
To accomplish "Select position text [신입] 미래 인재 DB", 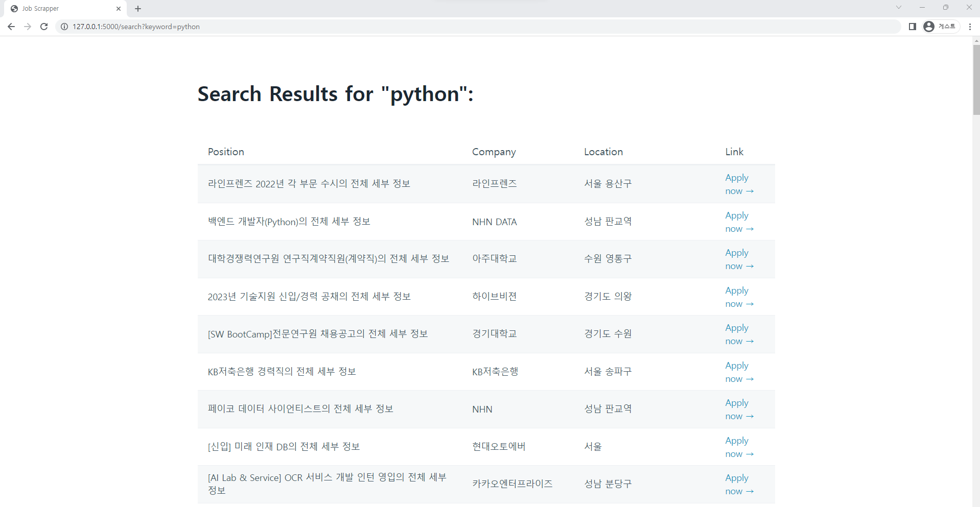I will (x=248, y=447).
